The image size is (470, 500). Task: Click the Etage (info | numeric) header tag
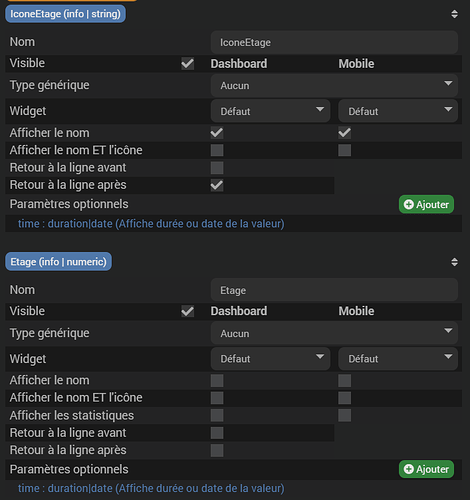[x=58, y=262]
